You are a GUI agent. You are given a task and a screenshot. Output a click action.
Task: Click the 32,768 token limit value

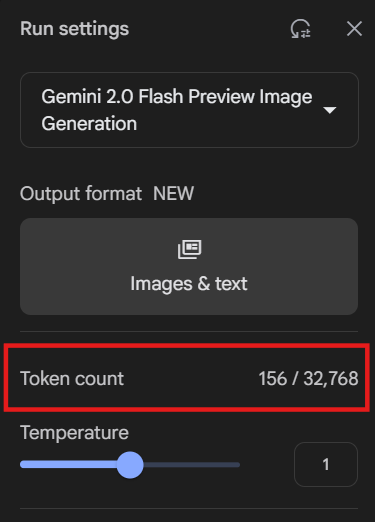[x=331, y=379]
